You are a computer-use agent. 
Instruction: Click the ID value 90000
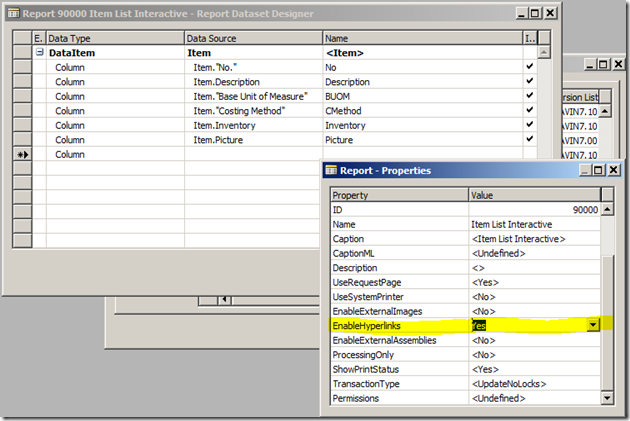click(x=534, y=210)
